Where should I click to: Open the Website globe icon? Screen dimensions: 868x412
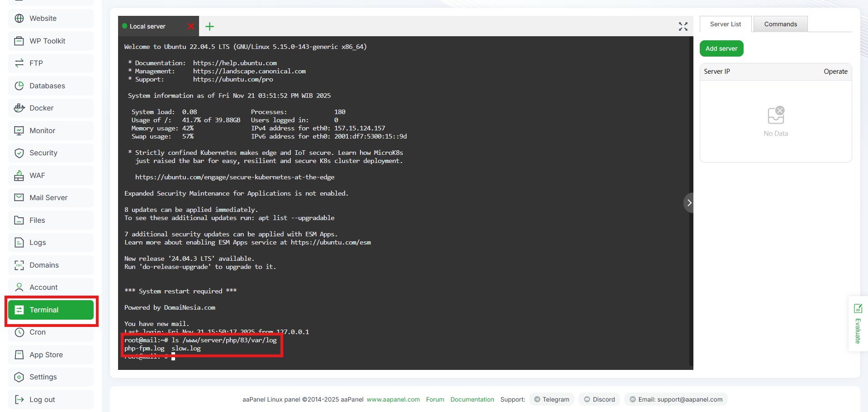coord(19,19)
